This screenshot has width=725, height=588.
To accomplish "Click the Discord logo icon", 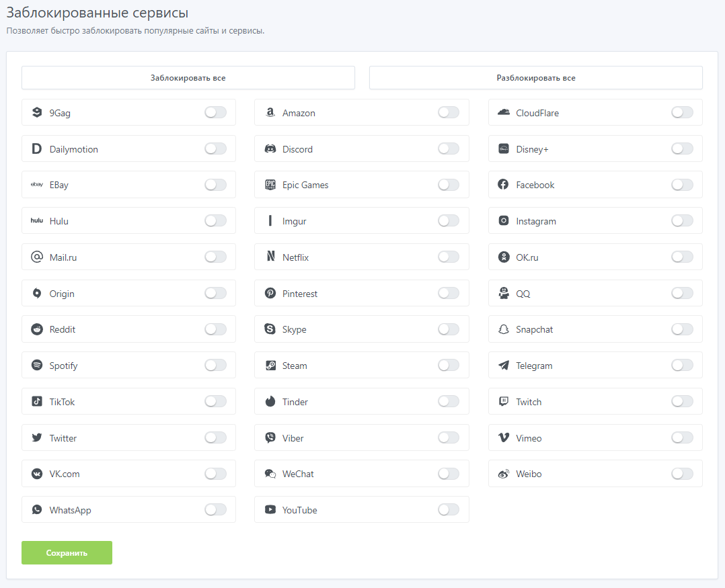I will [270, 149].
